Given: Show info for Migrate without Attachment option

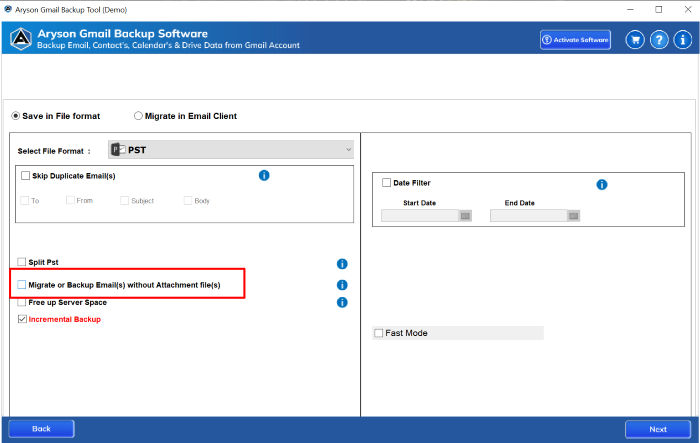Looking at the screenshot, I should tap(342, 285).
